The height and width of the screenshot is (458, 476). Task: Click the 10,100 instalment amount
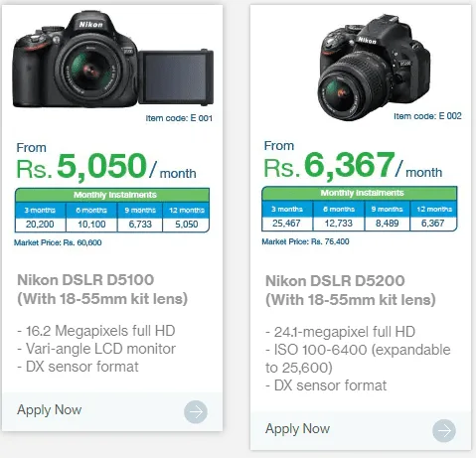click(x=91, y=225)
